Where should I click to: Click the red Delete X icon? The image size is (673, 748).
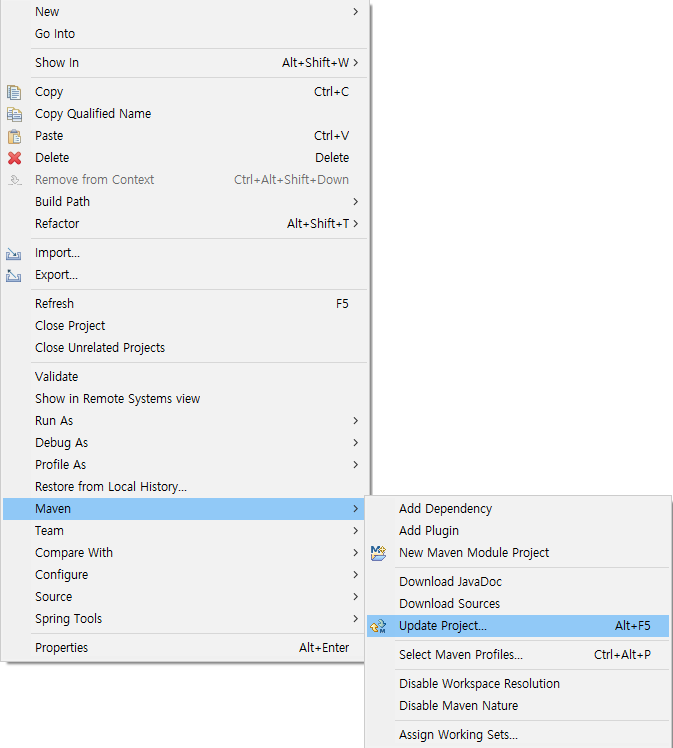point(14,158)
